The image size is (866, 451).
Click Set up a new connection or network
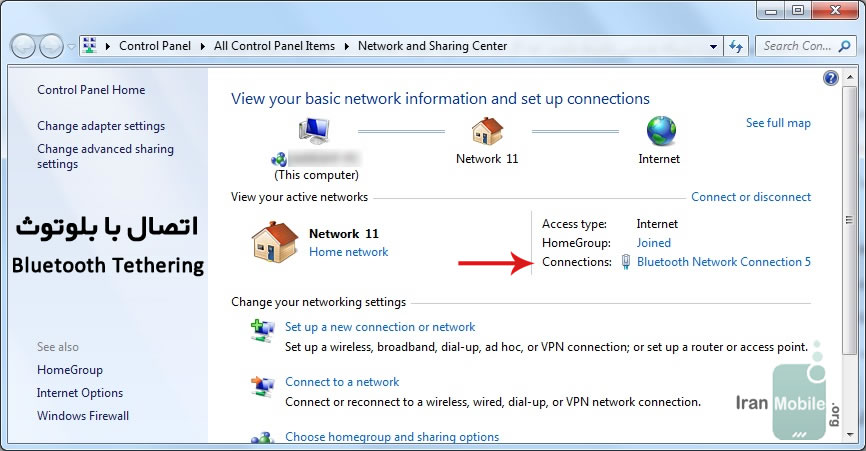[380, 327]
